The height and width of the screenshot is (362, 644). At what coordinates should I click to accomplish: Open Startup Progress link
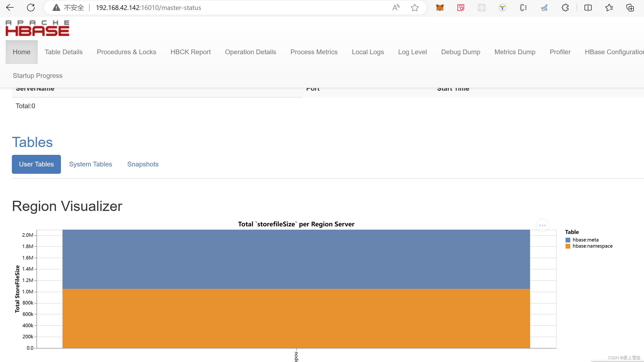37,76
